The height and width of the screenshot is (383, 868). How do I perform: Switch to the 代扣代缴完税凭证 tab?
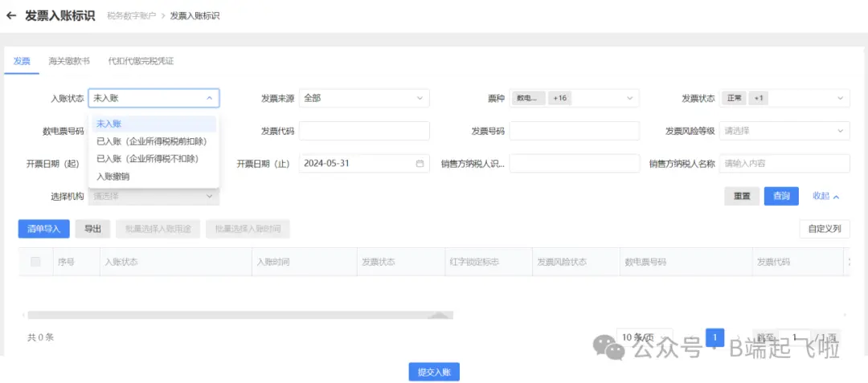(141, 61)
